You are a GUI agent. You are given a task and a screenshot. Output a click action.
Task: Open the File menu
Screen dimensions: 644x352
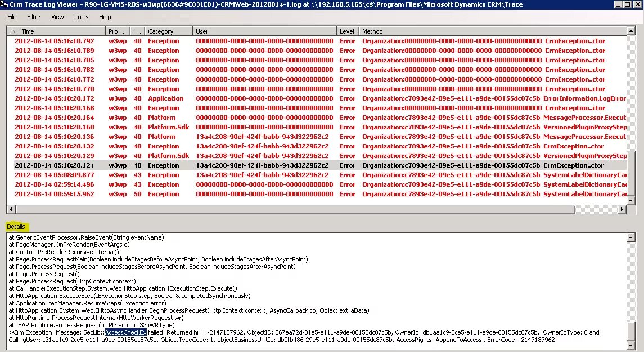pyautogui.click(x=12, y=17)
